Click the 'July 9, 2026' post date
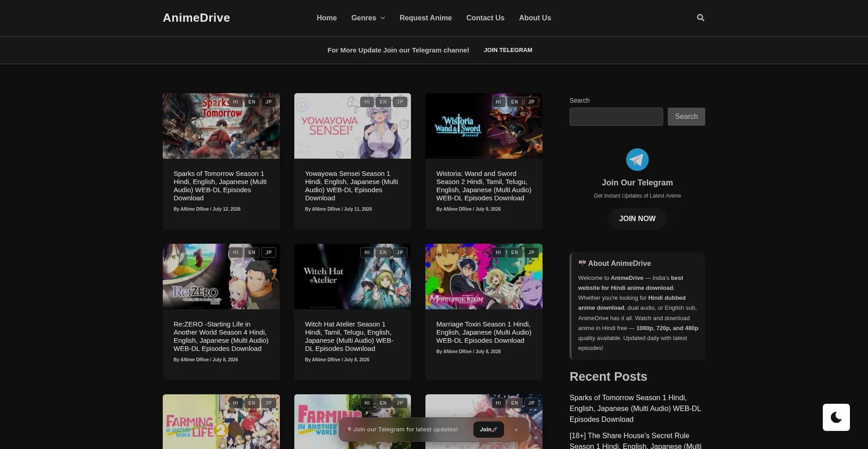The height and width of the screenshot is (449, 868). coord(488,209)
